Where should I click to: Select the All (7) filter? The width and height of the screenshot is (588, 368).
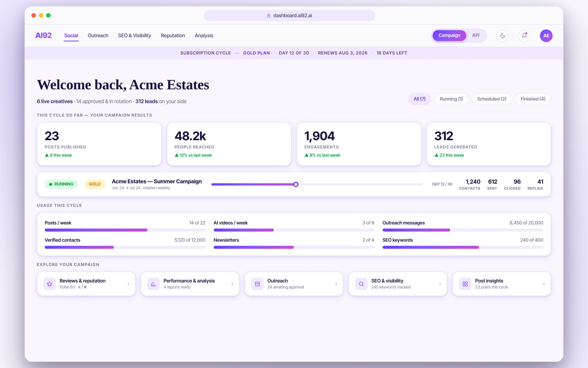tap(419, 99)
